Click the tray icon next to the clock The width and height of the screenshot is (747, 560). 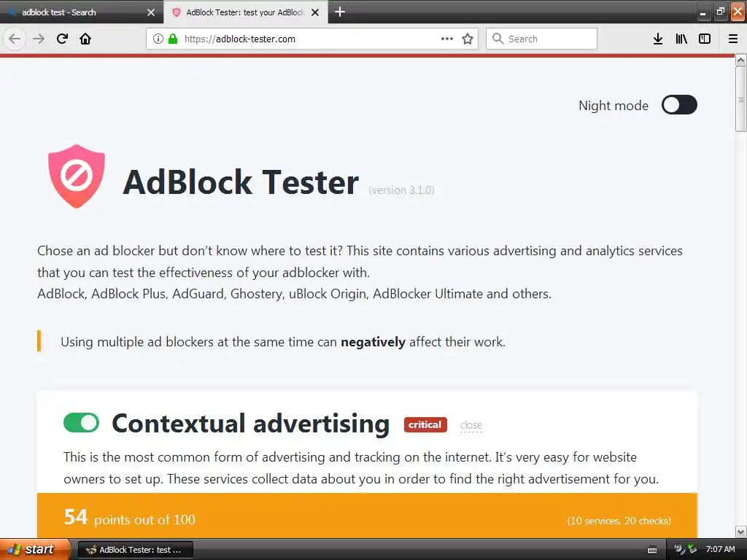tap(692, 549)
